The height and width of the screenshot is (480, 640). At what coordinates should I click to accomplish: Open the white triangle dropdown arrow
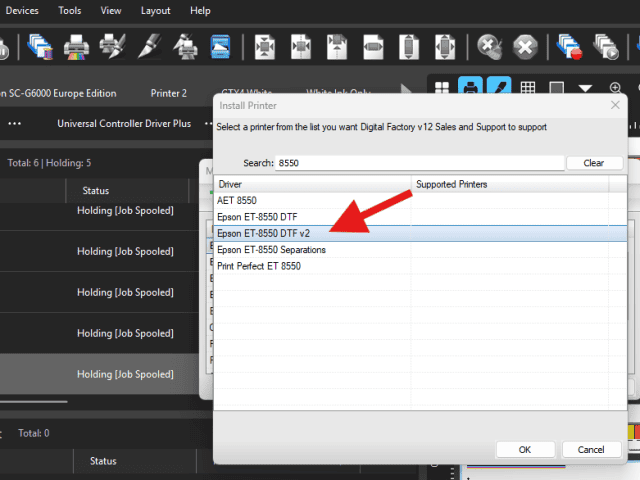(x=585, y=88)
